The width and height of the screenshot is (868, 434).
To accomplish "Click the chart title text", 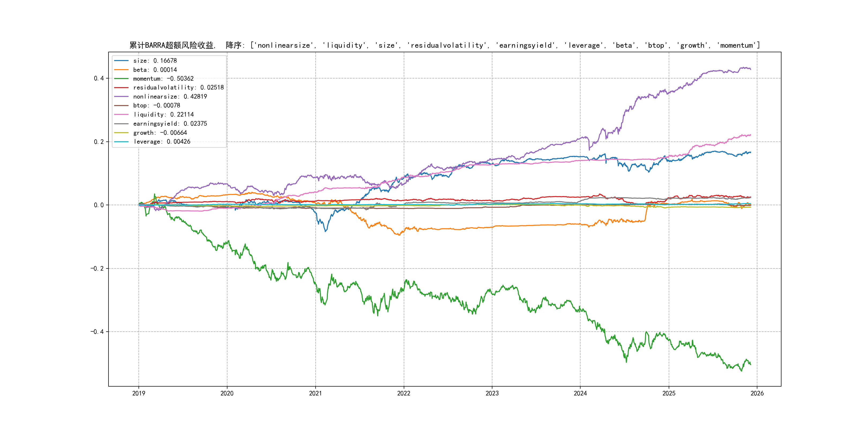I will 444,45.
